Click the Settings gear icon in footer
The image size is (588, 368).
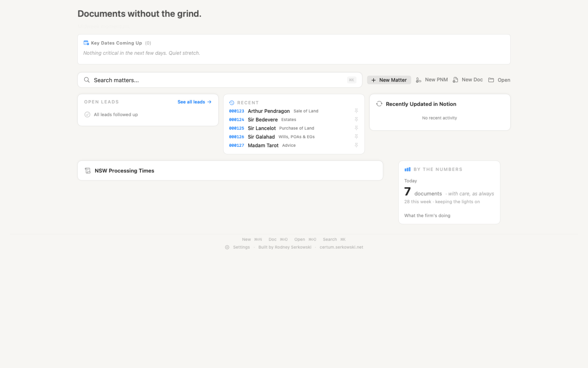point(227,247)
